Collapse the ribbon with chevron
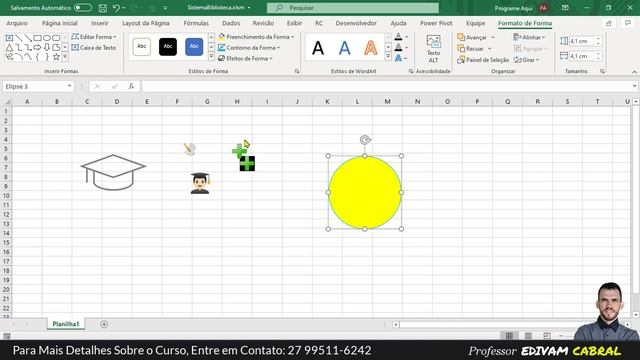The height and width of the screenshot is (360, 640). [x=634, y=72]
